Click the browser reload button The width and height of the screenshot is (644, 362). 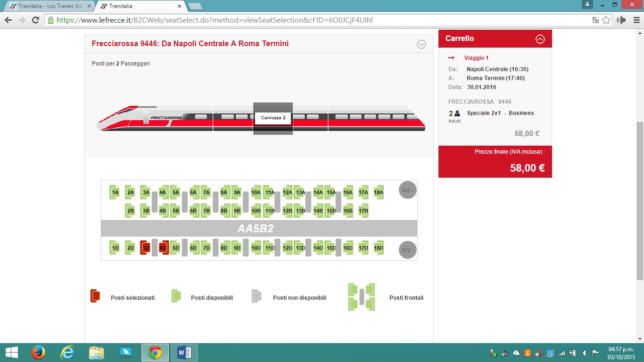(35, 20)
